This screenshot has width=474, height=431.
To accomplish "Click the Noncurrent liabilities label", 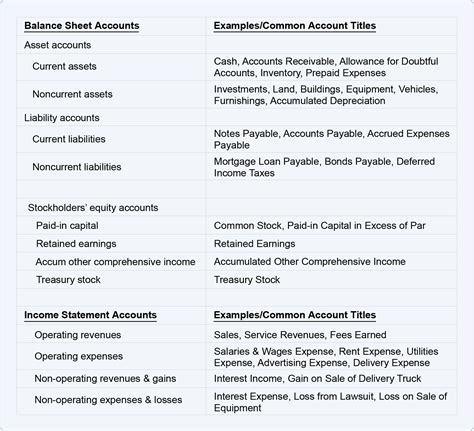I will click(77, 167).
